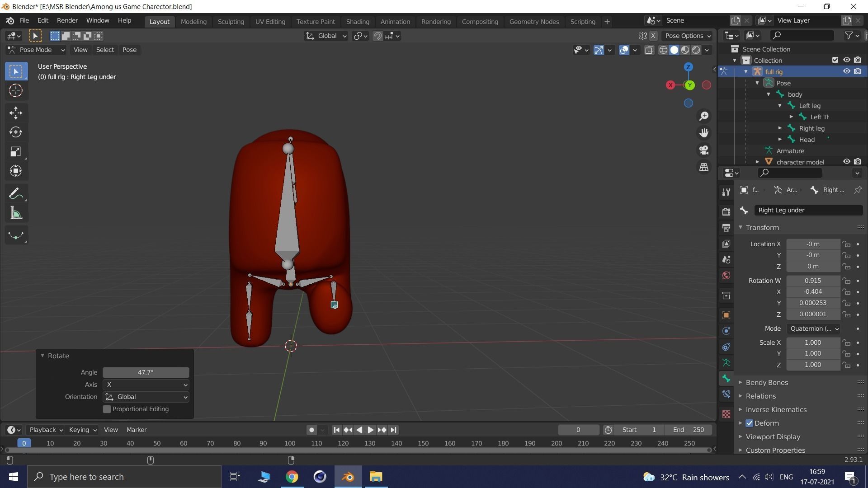Open the File menu
Viewport: 868px width, 488px height.
pos(24,21)
